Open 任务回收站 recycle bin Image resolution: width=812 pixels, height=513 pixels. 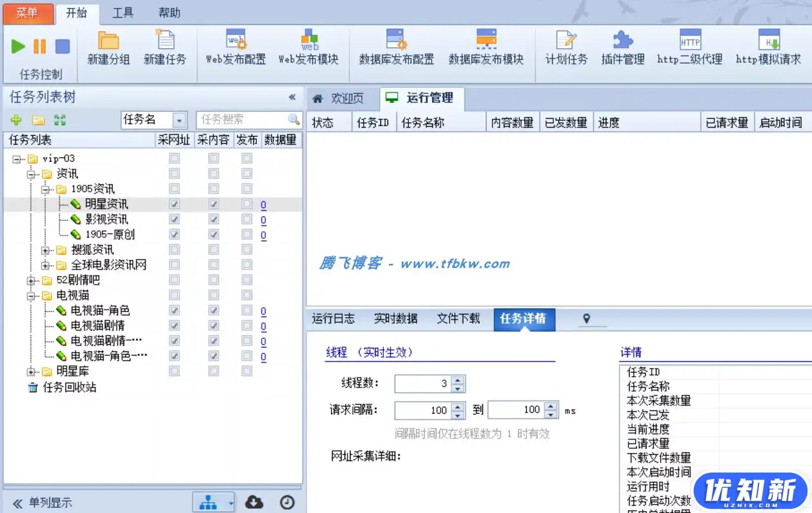point(62,387)
